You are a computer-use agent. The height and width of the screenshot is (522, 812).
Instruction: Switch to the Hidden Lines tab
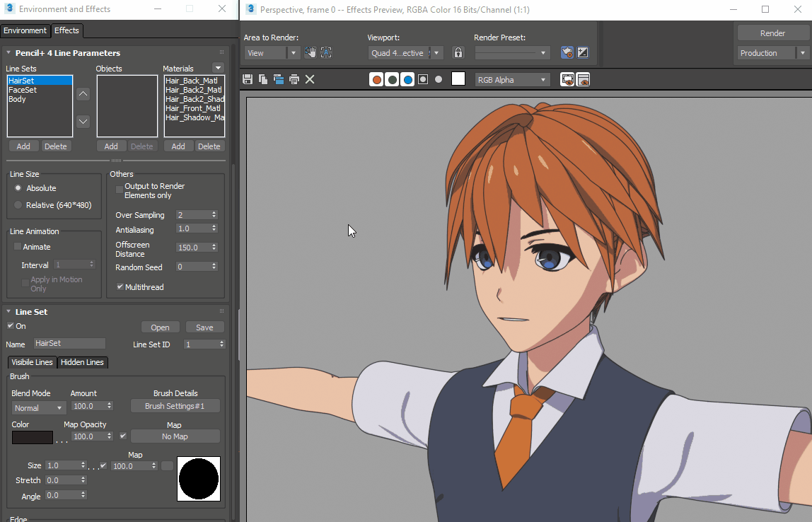[82, 362]
